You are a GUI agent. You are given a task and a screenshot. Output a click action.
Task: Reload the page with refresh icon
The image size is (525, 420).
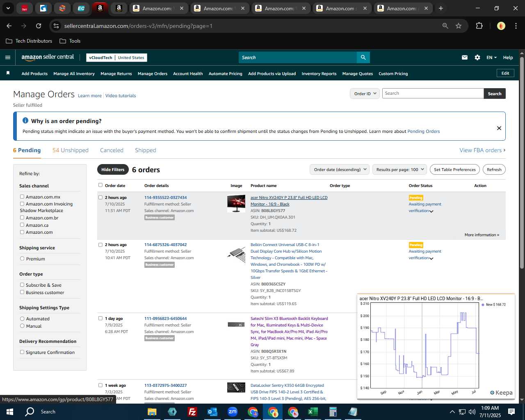pyautogui.click(x=39, y=26)
